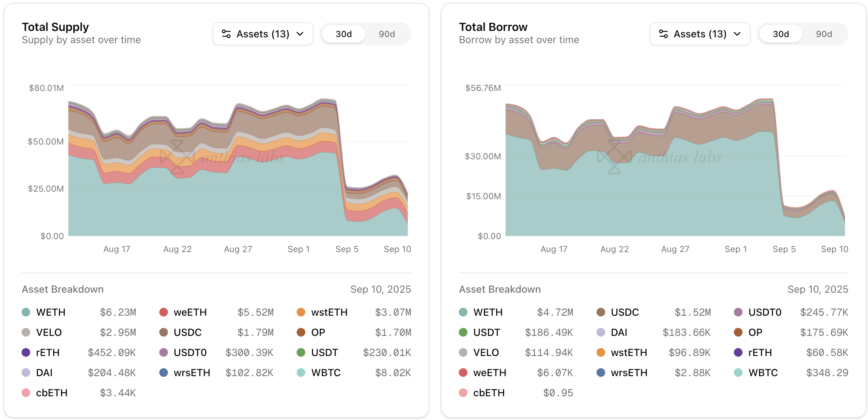Click the USDT green dot in Borrow legend
Screen dimensions: 868x420
(463, 332)
